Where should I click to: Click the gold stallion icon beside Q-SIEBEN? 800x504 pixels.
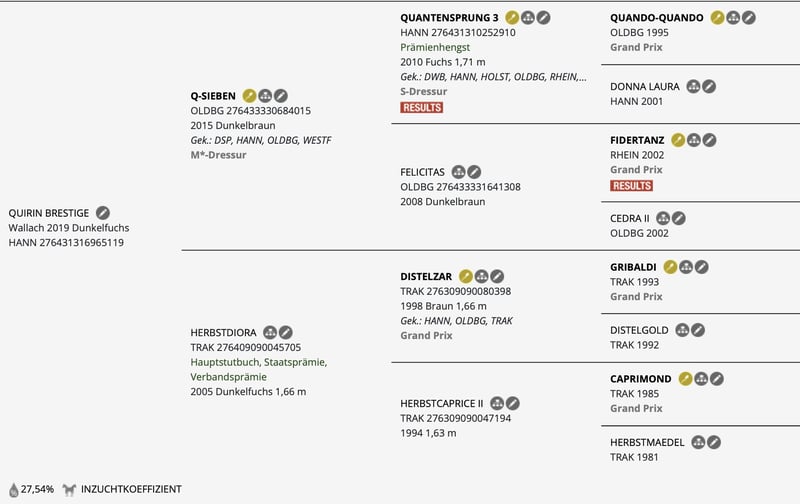(250, 95)
